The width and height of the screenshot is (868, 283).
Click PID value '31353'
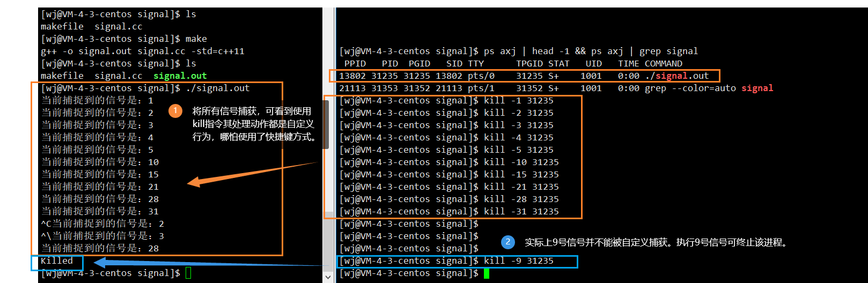385,88
